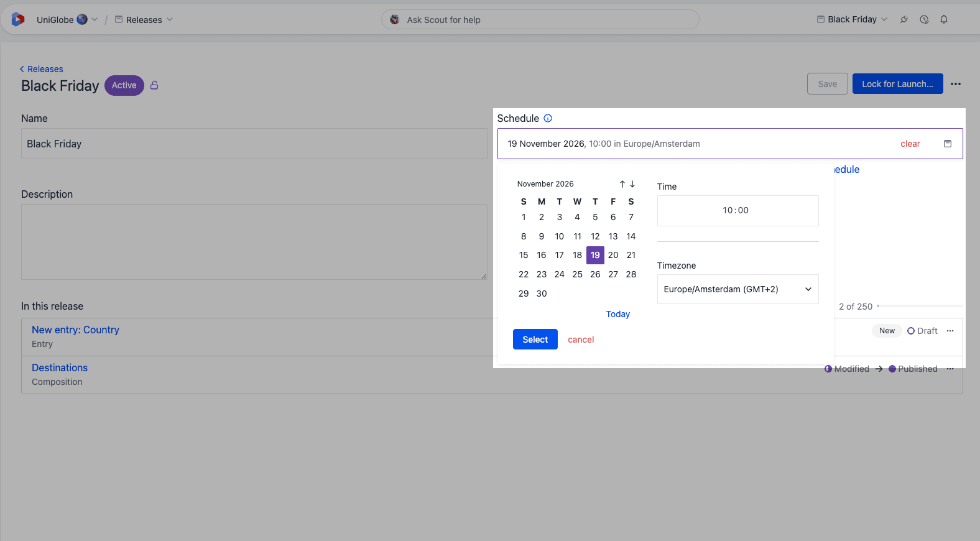Go to the next month using the down arrow
Image resolution: width=980 pixels, height=541 pixels.
coord(632,184)
